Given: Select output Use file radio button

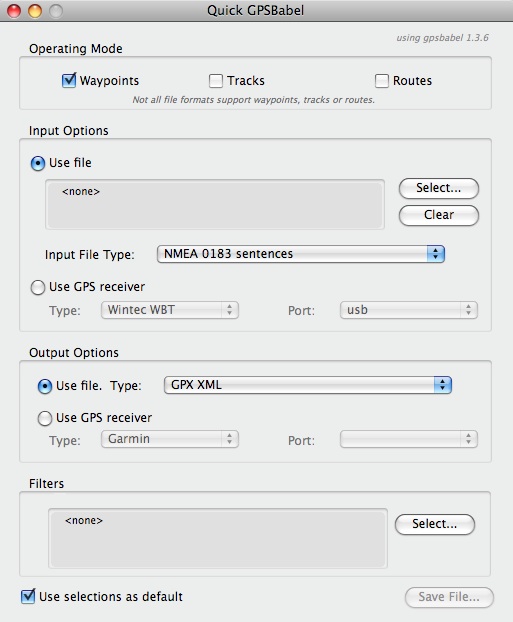Looking at the screenshot, I should coord(45,386).
